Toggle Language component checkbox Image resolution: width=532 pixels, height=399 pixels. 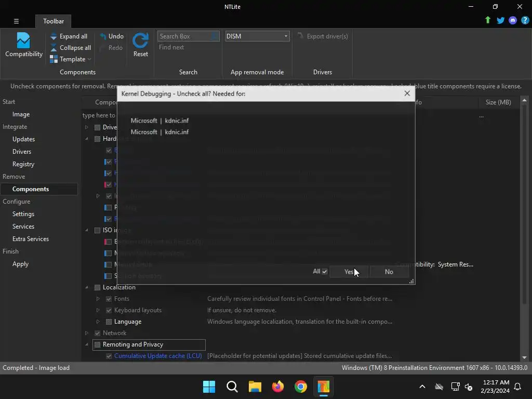pos(109,322)
